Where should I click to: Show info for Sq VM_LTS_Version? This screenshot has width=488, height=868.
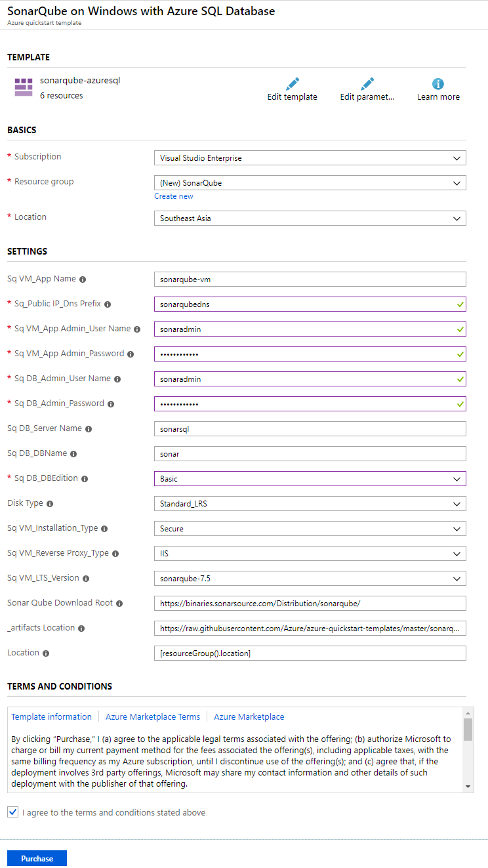tap(86, 579)
